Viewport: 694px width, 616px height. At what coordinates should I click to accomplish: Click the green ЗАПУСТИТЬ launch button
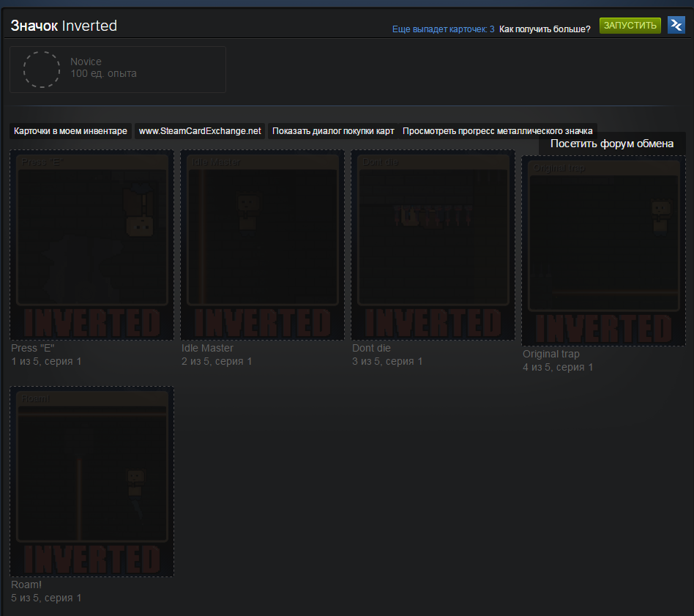[x=630, y=25]
